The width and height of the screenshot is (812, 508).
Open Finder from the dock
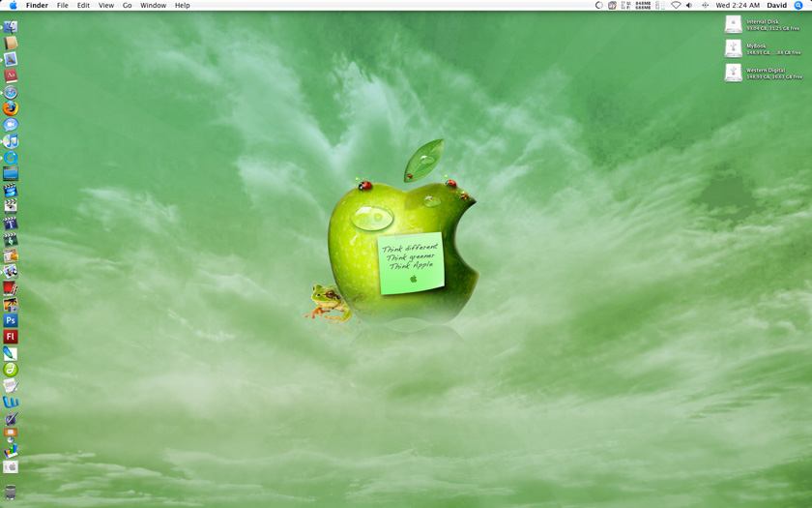(11, 26)
